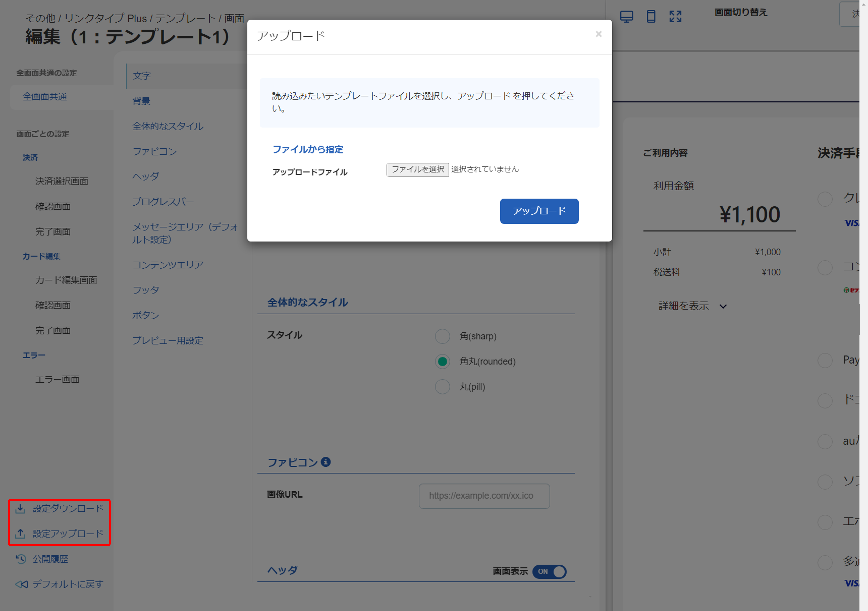Jump to ヘッダ in the section list
The width and height of the screenshot is (868, 611).
pyautogui.click(x=146, y=176)
